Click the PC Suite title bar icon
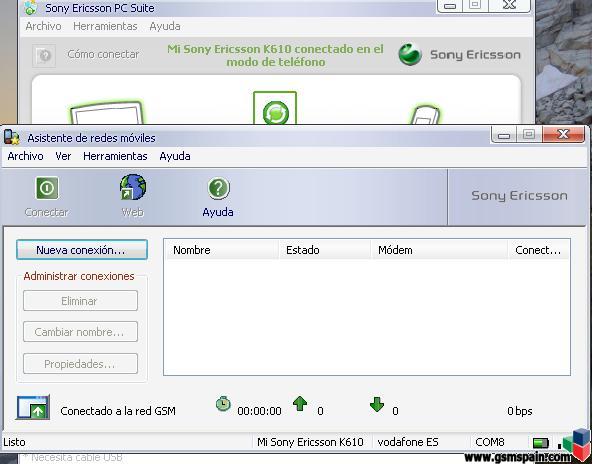This screenshot has width=592, height=464. pyautogui.click(x=30, y=8)
